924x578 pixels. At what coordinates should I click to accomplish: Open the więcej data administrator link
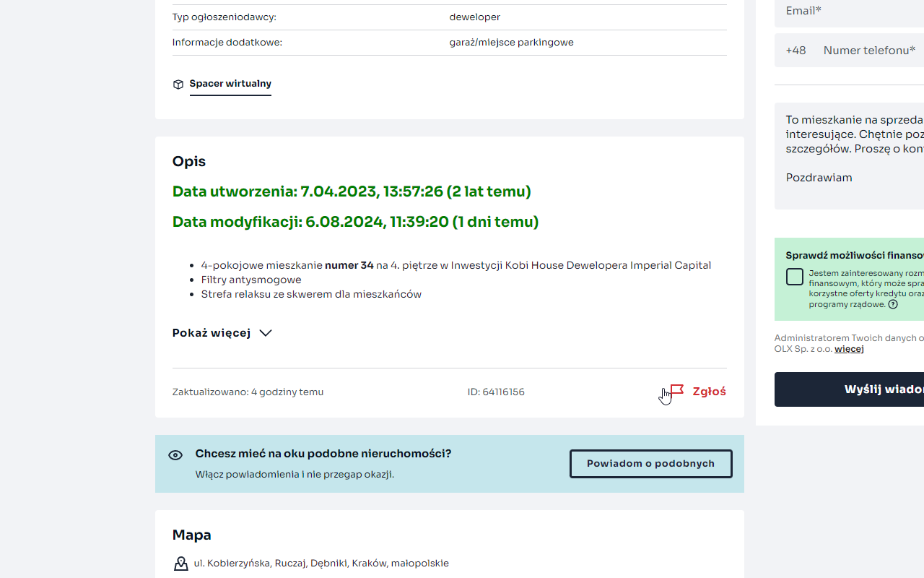tap(849, 349)
